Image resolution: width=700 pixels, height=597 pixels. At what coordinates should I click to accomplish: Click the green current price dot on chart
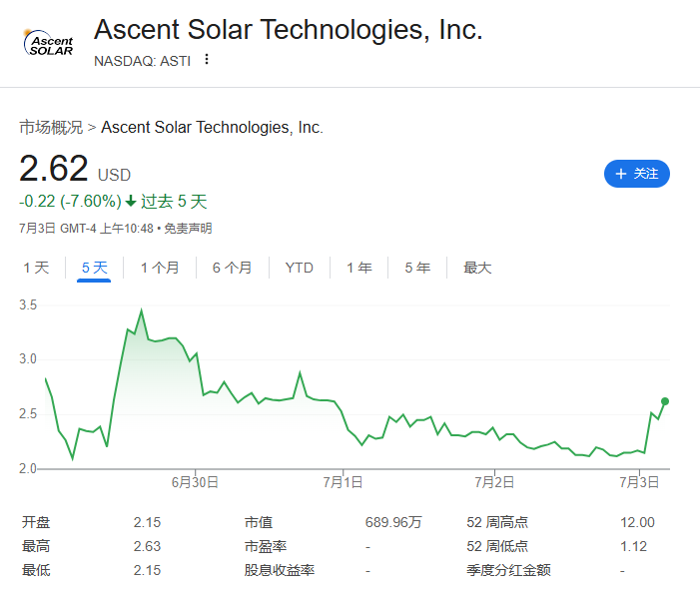click(665, 401)
